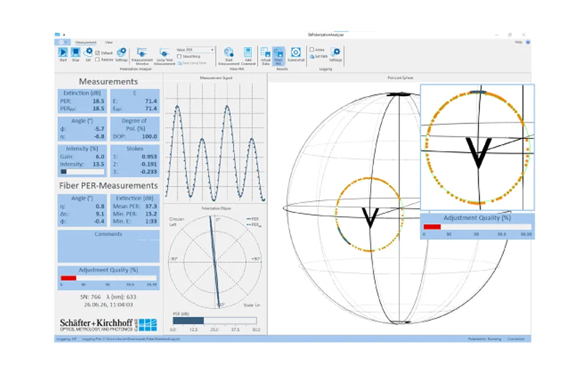Select the Actual Data results icon
Image resolution: width=588 pixels, height=374 pixels.
pyautogui.click(x=265, y=56)
